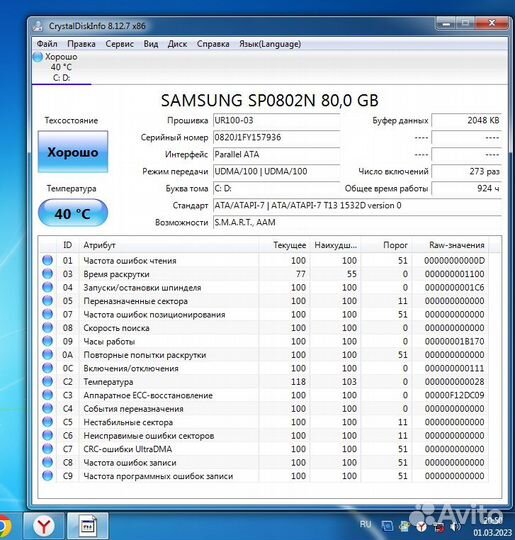Click the status orb for Переназначенные сектора
Image resolution: width=515 pixels, height=540 pixels.
coord(48,301)
